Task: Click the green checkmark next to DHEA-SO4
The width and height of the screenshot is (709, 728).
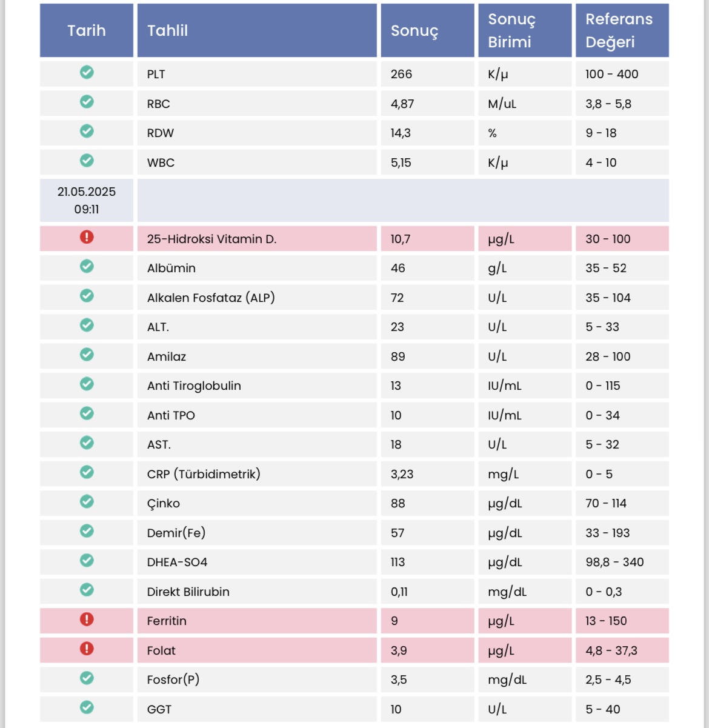Action: coord(87,560)
